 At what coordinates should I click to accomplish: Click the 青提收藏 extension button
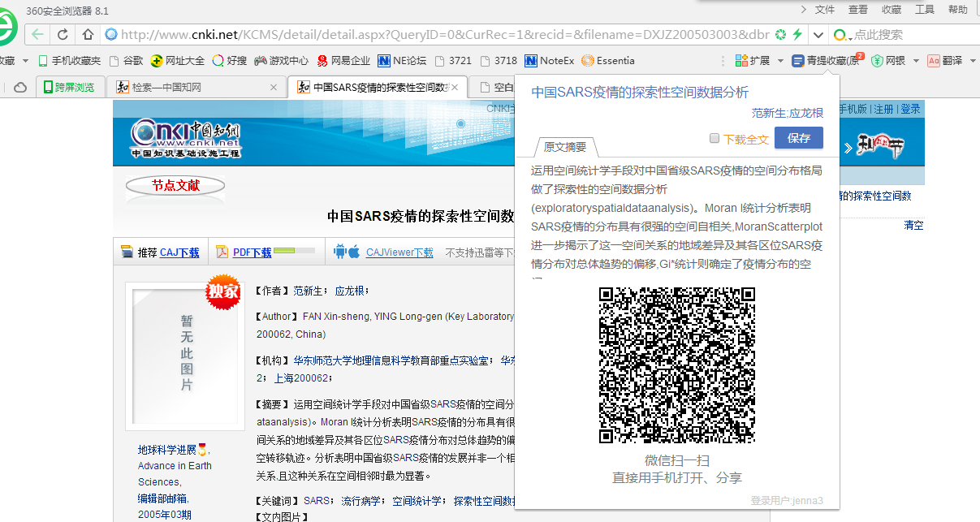(x=827, y=61)
